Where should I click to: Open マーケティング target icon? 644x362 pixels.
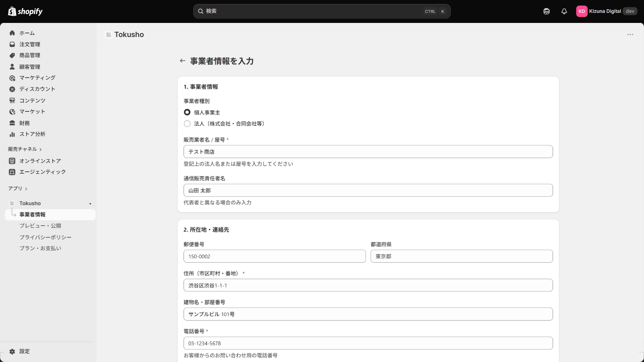(x=12, y=78)
